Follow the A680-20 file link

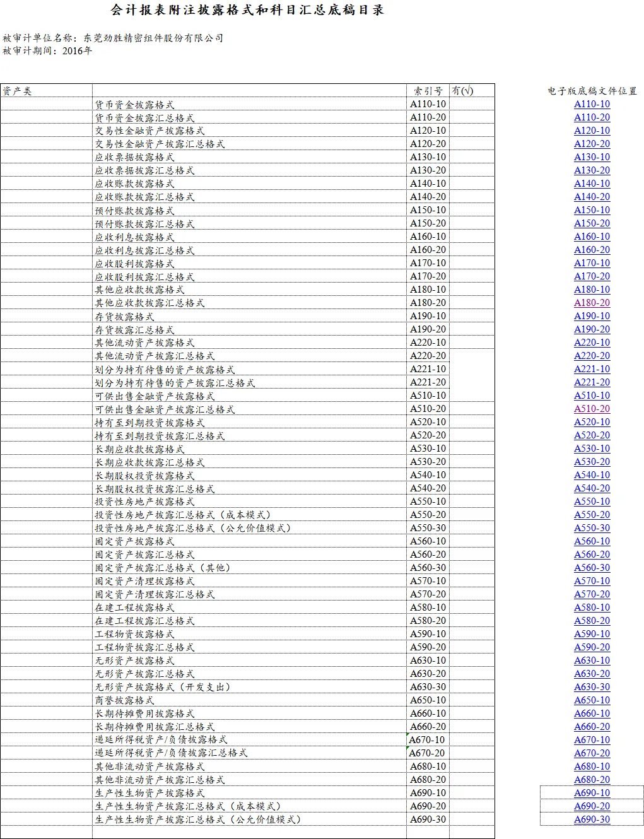pos(592,780)
